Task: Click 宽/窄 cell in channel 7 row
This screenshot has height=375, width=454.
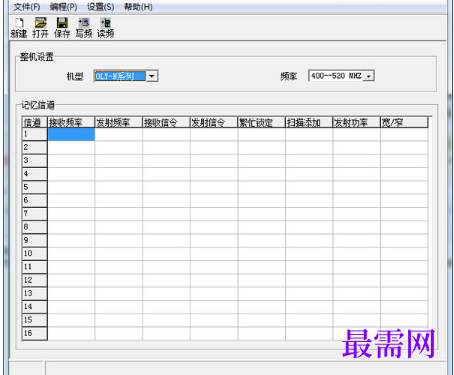Action: click(404, 214)
